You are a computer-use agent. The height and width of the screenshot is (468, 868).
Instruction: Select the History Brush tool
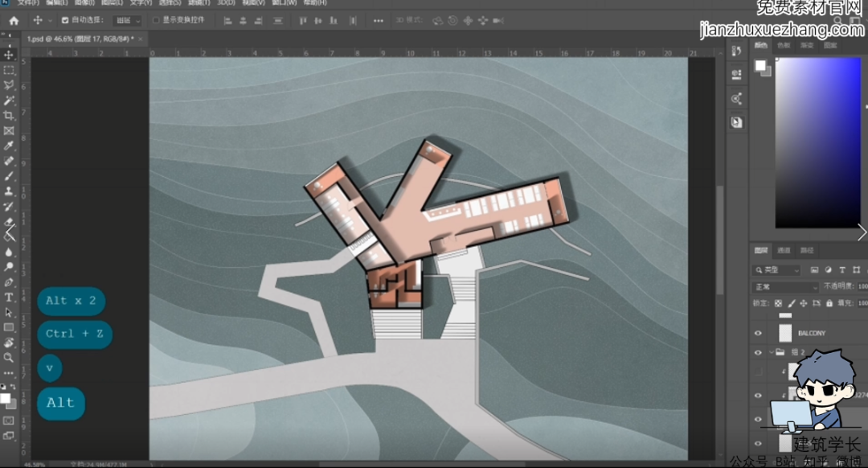pyautogui.click(x=9, y=207)
